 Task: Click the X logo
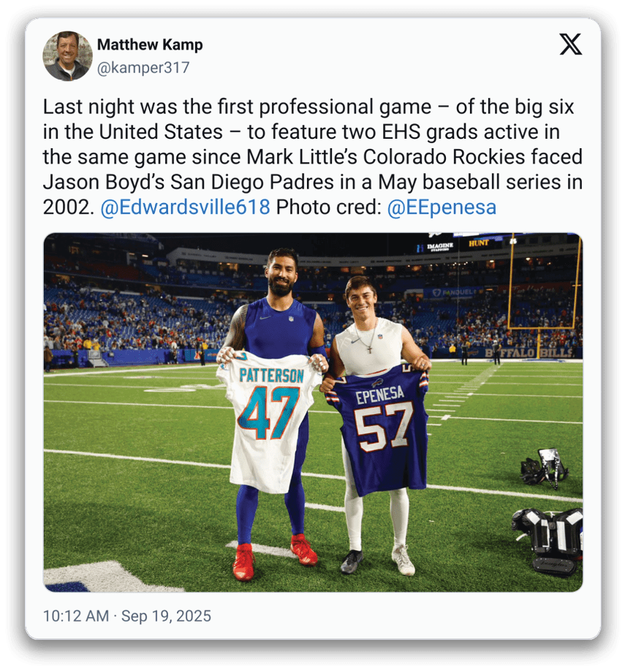pyautogui.click(x=571, y=45)
